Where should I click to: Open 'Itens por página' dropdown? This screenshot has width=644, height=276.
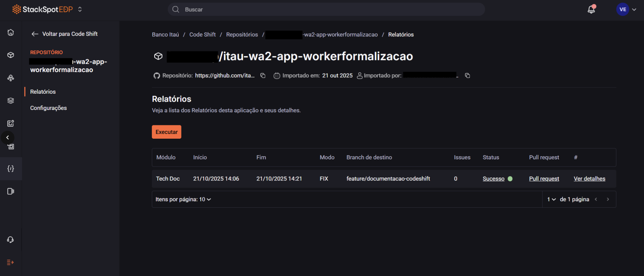click(x=183, y=199)
